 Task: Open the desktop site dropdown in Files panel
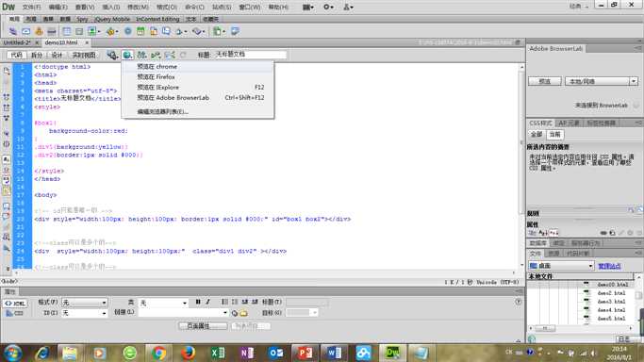coord(561,266)
